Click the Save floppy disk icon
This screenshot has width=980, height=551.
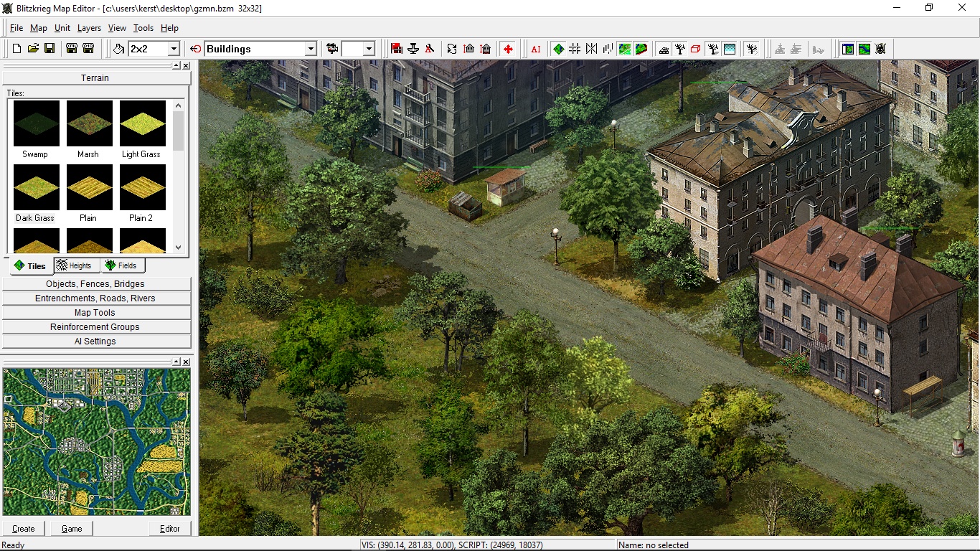[x=50, y=49]
